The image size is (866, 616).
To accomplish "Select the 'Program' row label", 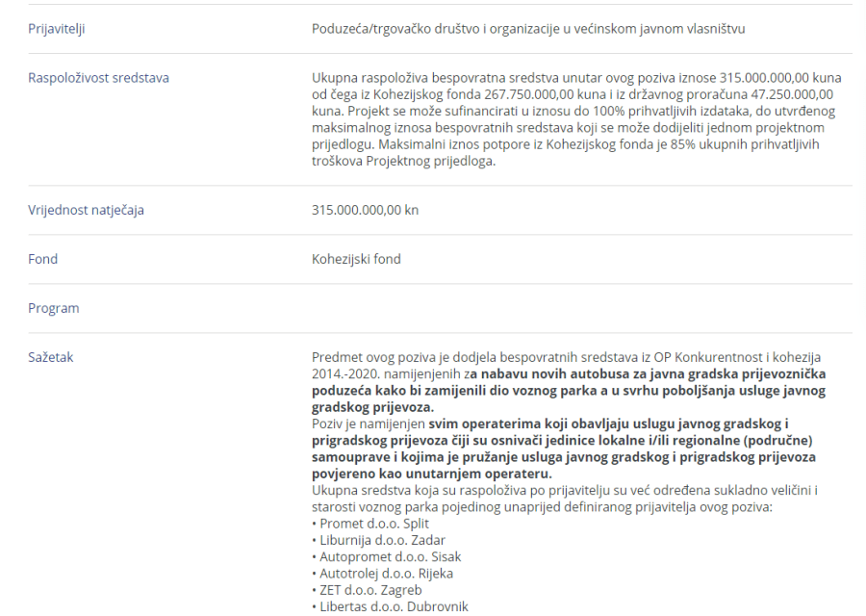I will (54, 308).
